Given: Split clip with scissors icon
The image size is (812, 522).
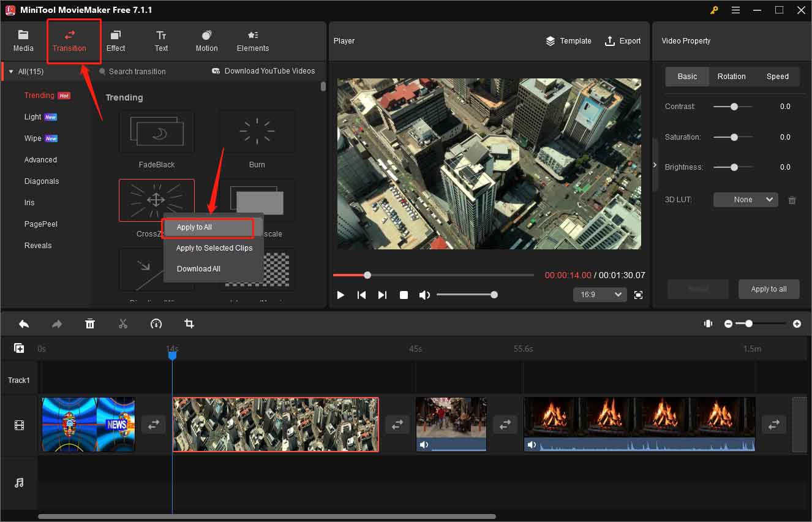Looking at the screenshot, I should pyautogui.click(x=123, y=324).
